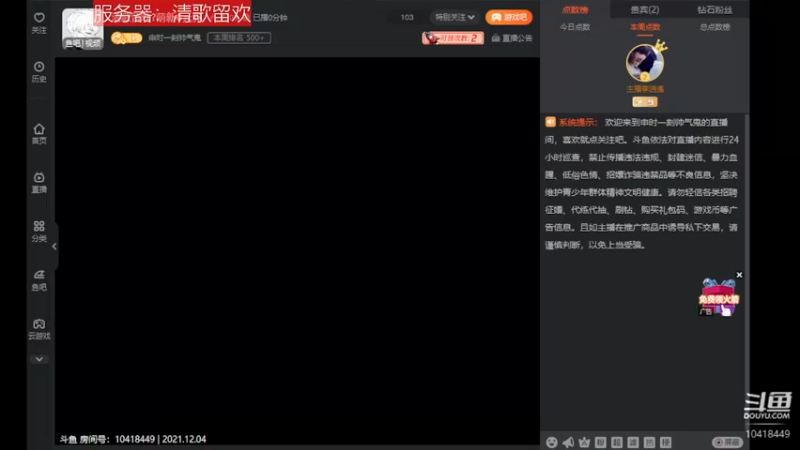The width and height of the screenshot is (800, 450).
Task: Collapse the left sidebar with arrow handle
Action: [54, 246]
